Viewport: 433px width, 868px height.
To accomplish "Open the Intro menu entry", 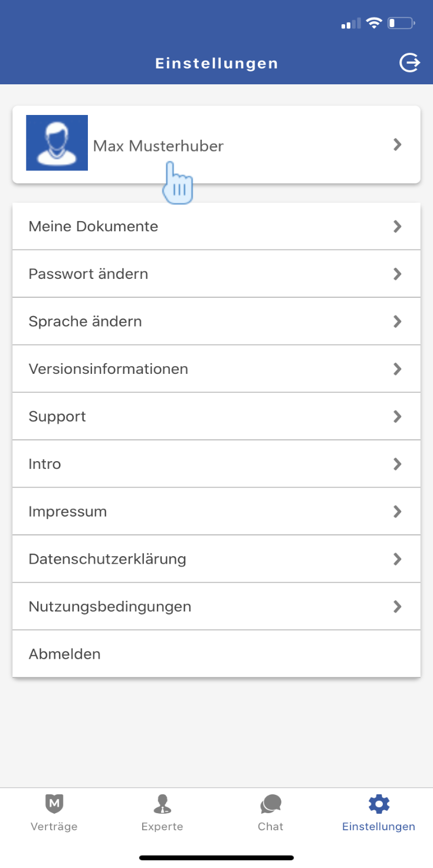I will coord(45,464).
